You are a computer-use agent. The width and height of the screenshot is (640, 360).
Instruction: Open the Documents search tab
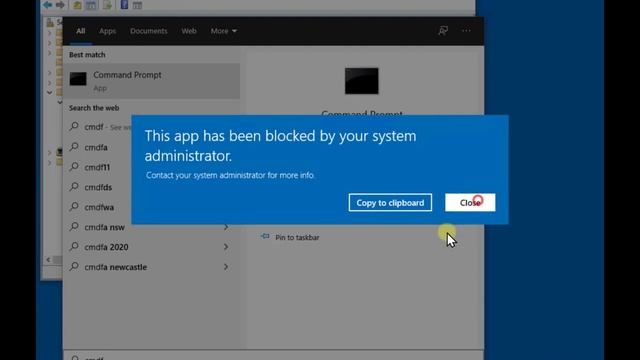point(149,31)
